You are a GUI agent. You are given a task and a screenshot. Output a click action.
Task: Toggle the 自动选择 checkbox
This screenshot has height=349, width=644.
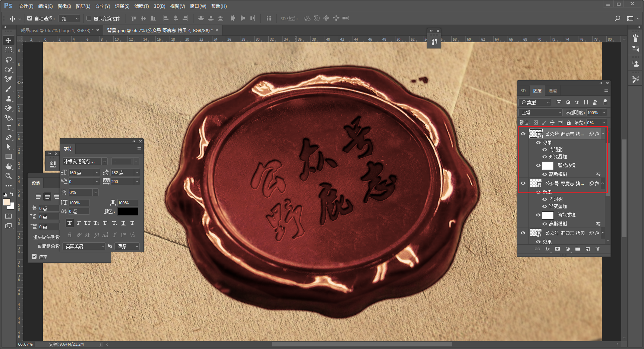pos(30,18)
